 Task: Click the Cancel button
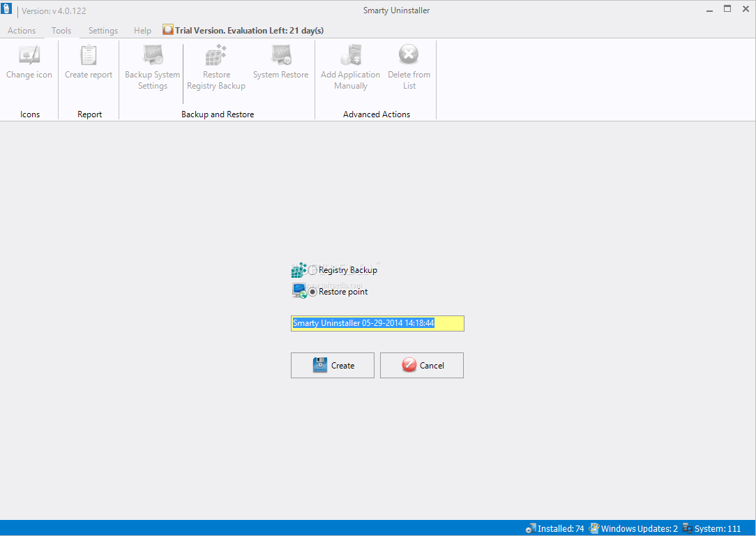pyautogui.click(x=422, y=365)
